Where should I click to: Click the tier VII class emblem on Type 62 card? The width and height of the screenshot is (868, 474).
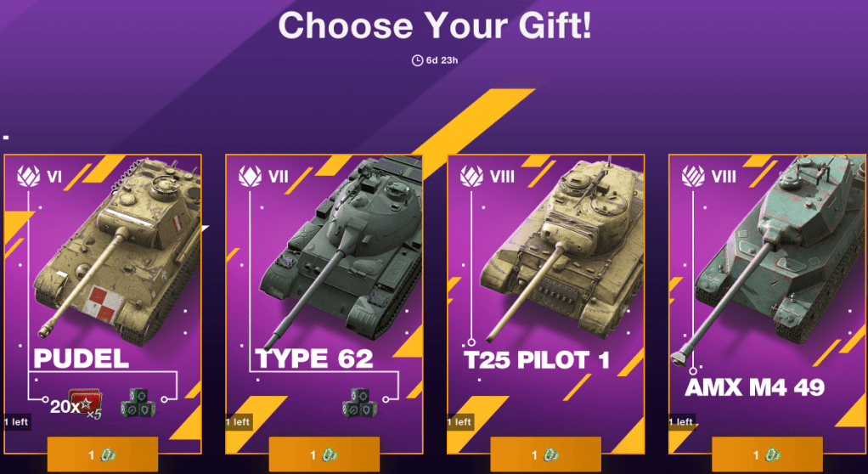point(250,176)
